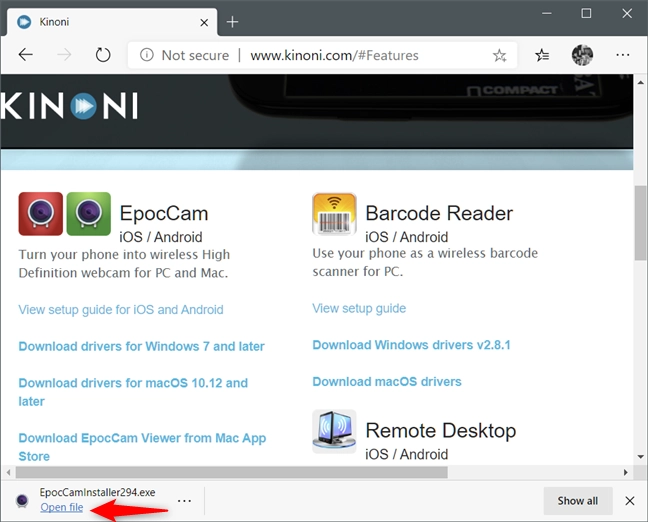Screen dimensions: 648x522
Task: Minimize the browser window
Action: click(x=547, y=13)
